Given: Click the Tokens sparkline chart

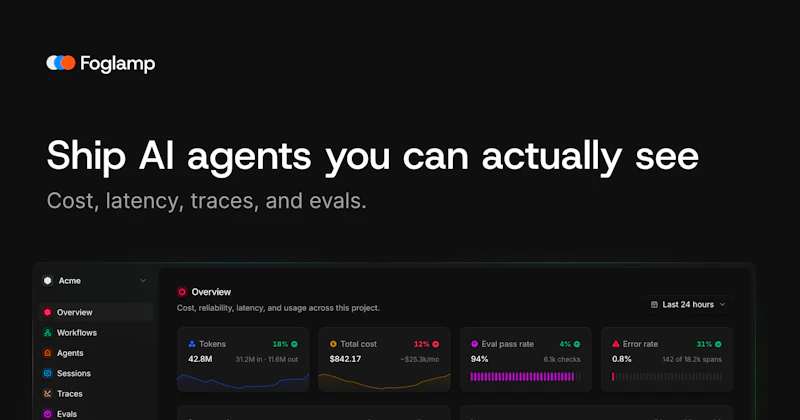Looking at the screenshot, I should click(x=243, y=382).
